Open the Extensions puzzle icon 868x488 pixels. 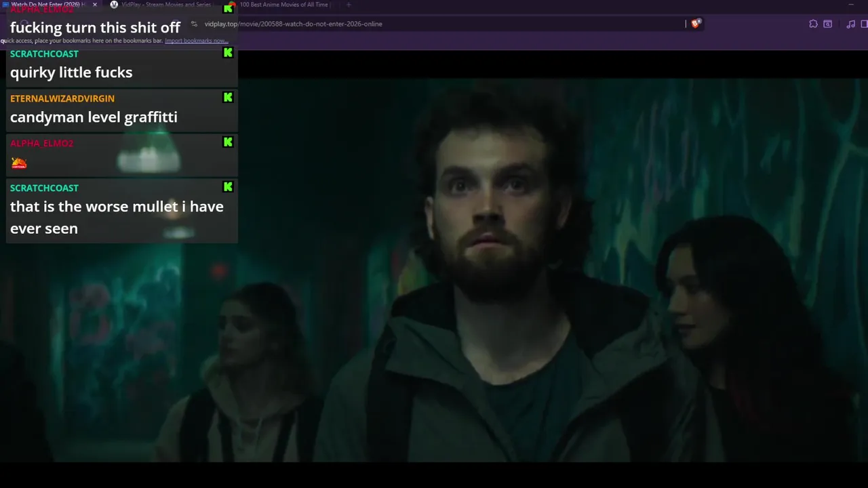click(813, 24)
